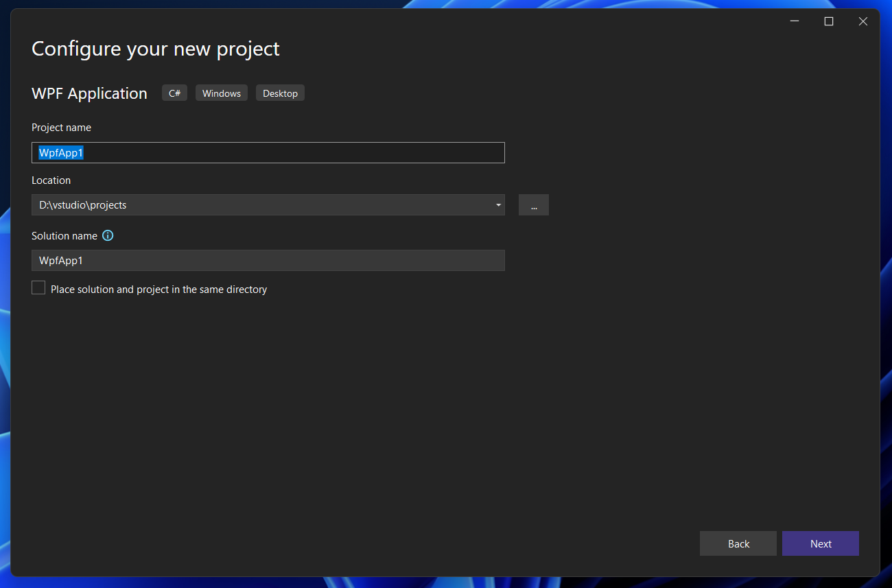
Task: Click the Configure your new project title
Action: [155, 48]
